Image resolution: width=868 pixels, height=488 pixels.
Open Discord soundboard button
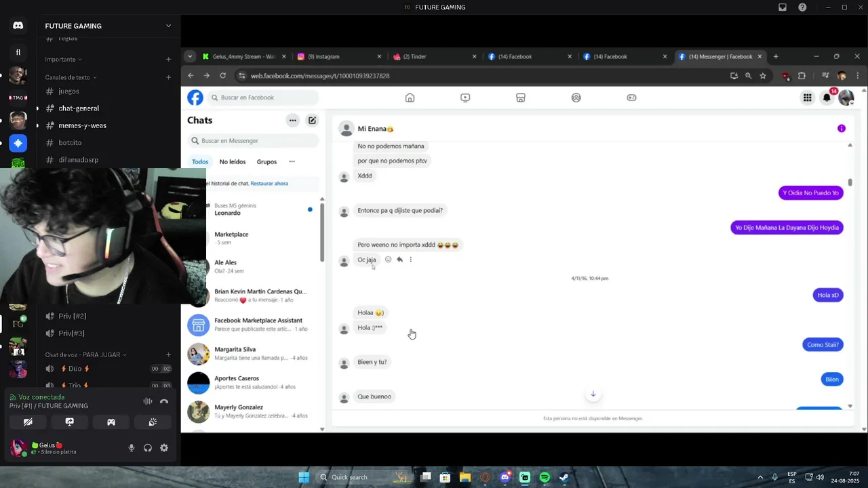153,422
